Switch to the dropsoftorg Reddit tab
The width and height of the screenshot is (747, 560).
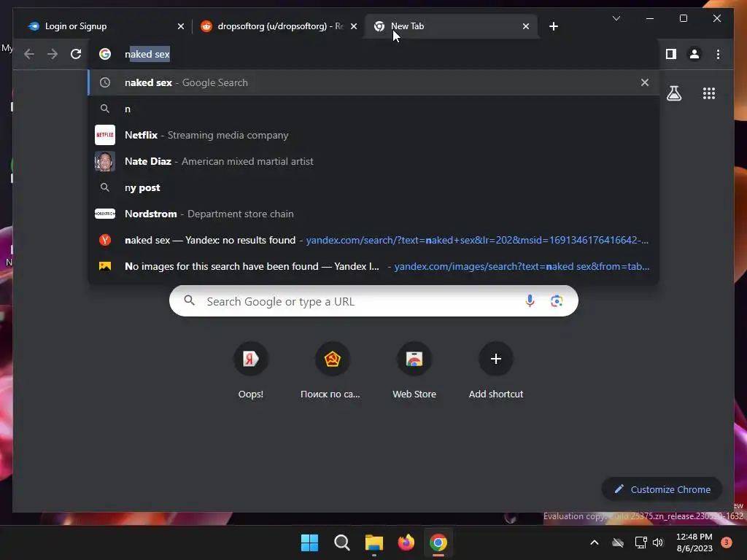coord(280,26)
